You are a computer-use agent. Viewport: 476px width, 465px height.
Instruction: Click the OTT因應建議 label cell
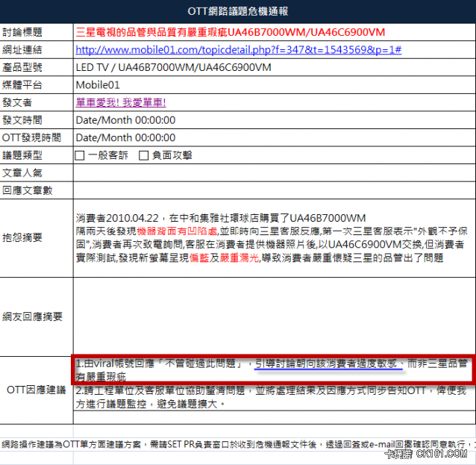(x=37, y=390)
